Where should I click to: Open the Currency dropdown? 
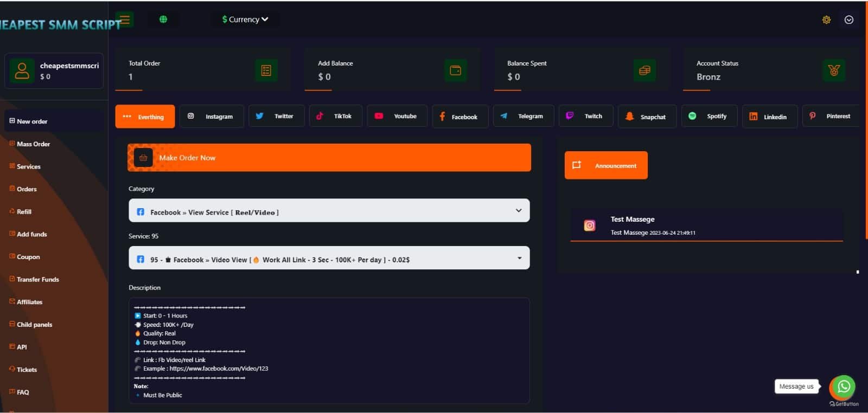(245, 20)
